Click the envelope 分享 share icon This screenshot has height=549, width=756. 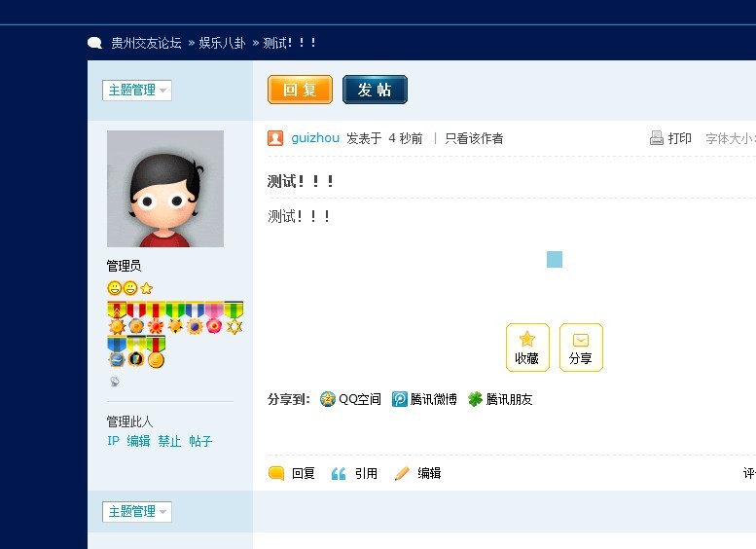click(x=581, y=340)
